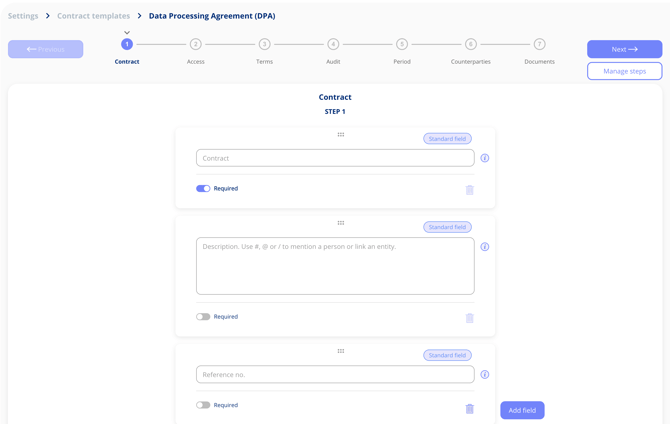670x424 pixels.
Task: Focus the Contract input field
Action: pos(335,158)
